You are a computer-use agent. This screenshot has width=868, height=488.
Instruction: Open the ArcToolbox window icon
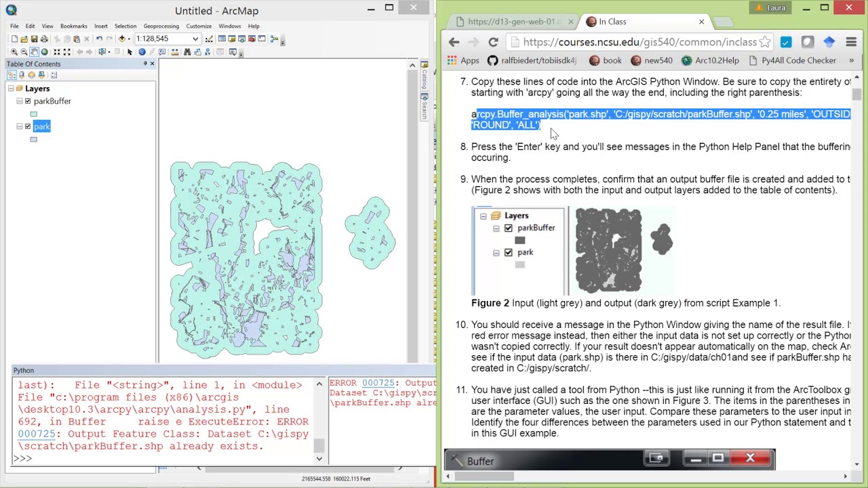(252, 39)
